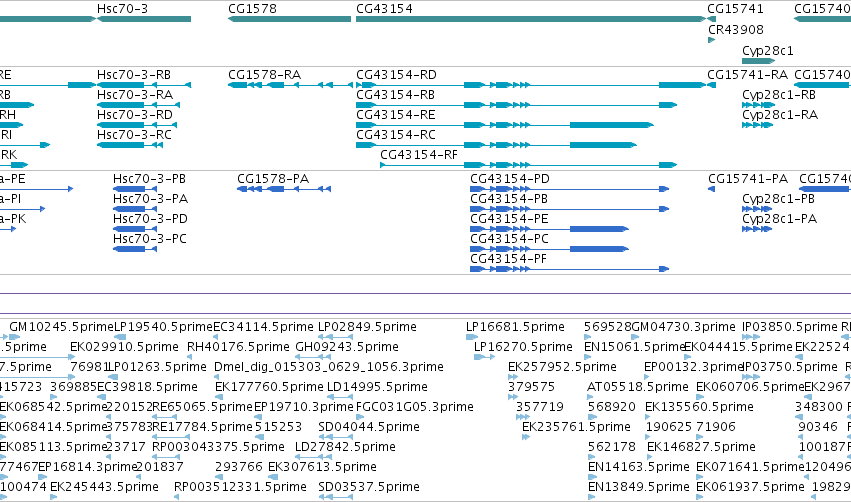Screen dimensions: 851x502
Task: Open the Cyp28c1-RA transcript label
Action: tap(780, 115)
